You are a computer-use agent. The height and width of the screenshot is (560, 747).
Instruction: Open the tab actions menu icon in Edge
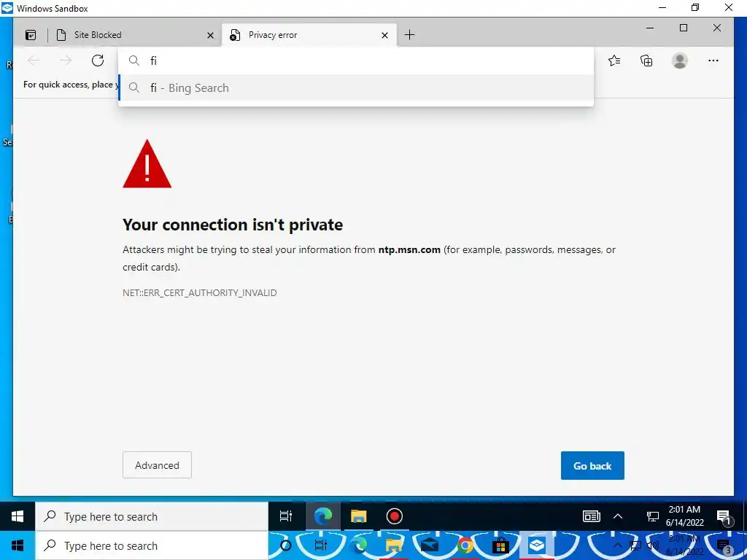click(31, 35)
